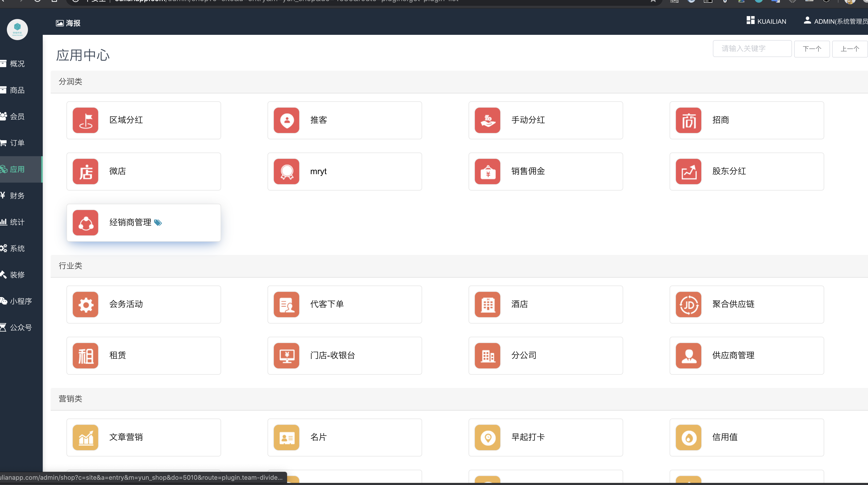Click the admin user icon
868x485 pixels.
[x=807, y=20]
